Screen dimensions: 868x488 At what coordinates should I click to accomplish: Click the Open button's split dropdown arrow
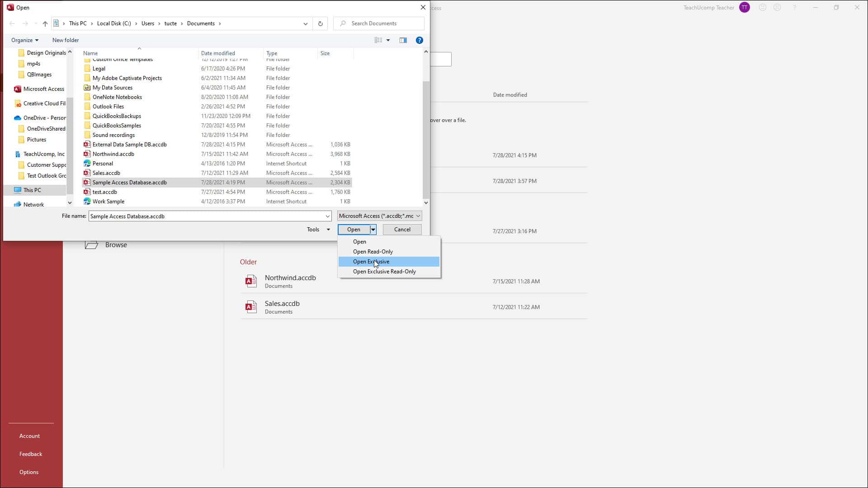pyautogui.click(x=373, y=230)
